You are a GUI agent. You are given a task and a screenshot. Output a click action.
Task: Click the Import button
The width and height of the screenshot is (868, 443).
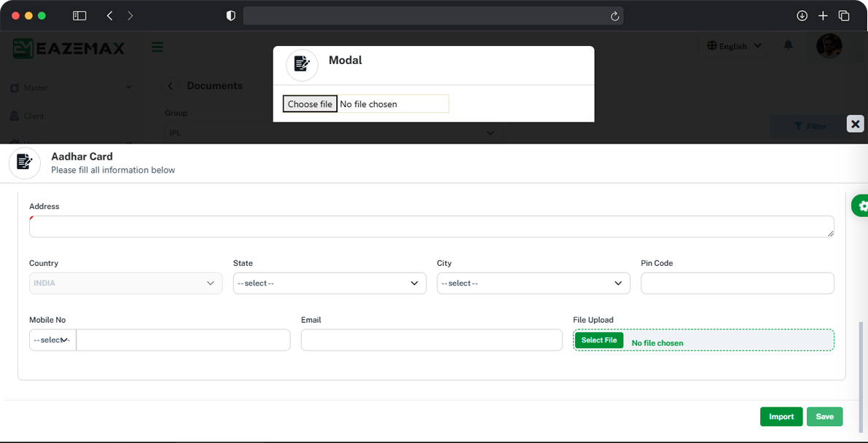point(781,417)
